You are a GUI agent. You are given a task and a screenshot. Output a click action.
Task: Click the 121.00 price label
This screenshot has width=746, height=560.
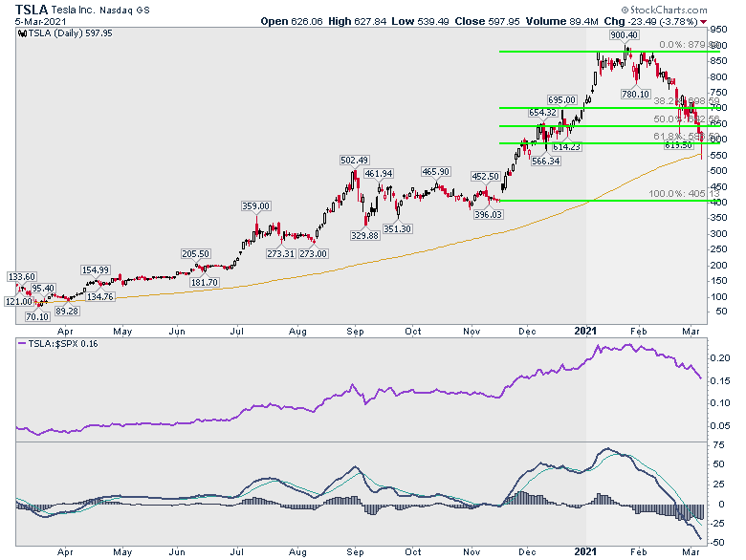[19, 301]
